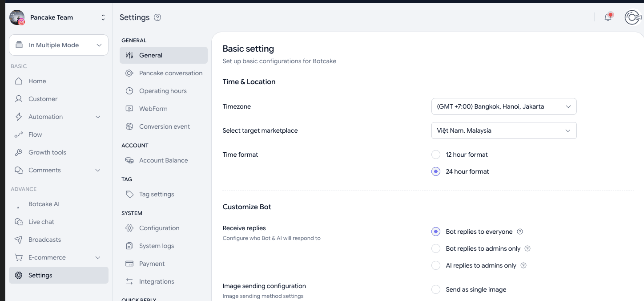The height and width of the screenshot is (301, 644).
Task: Click the Operating hours clock icon
Action: pos(129,91)
